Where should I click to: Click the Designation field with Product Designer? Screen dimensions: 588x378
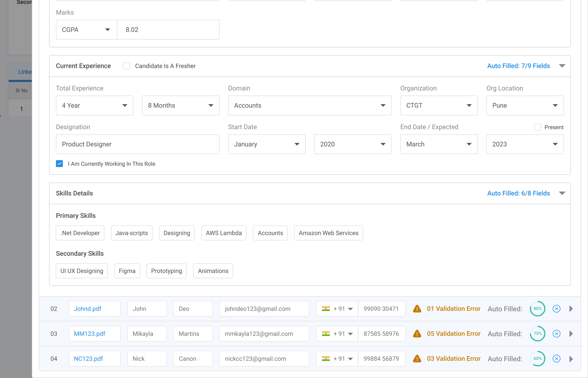pos(137,144)
